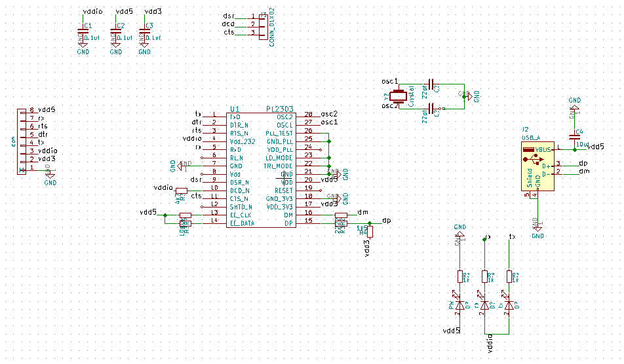Select the EE_DATA pin on the PL2303

pos(241,223)
